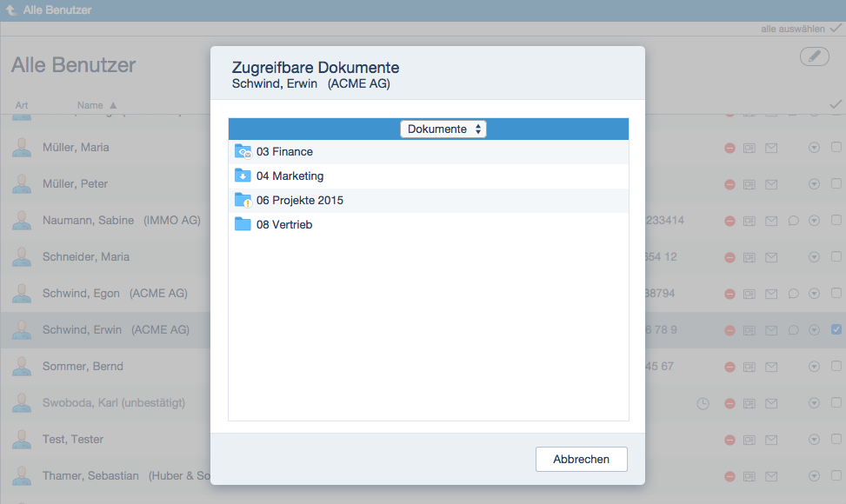Click the 08 Vertrieb folder icon

(243, 225)
